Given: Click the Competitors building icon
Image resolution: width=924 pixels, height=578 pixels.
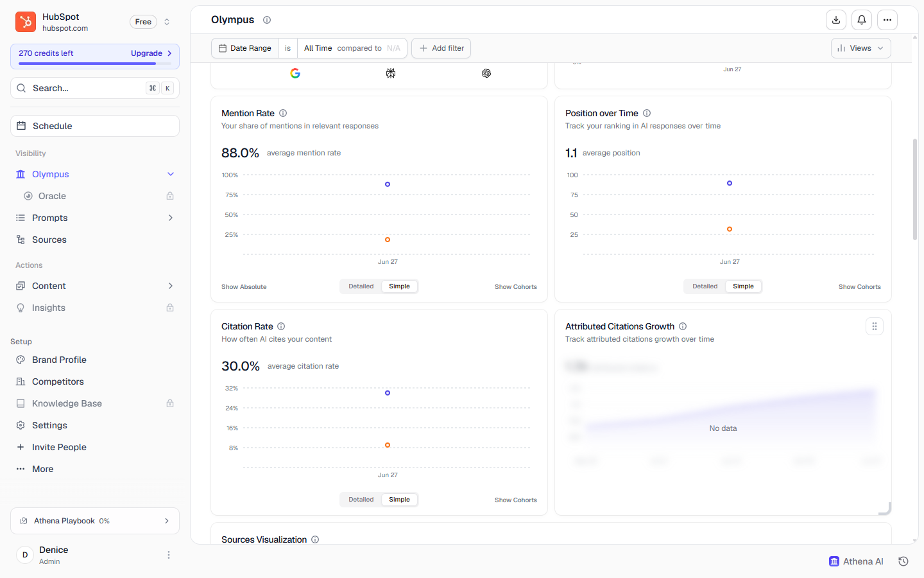Looking at the screenshot, I should pos(21,381).
